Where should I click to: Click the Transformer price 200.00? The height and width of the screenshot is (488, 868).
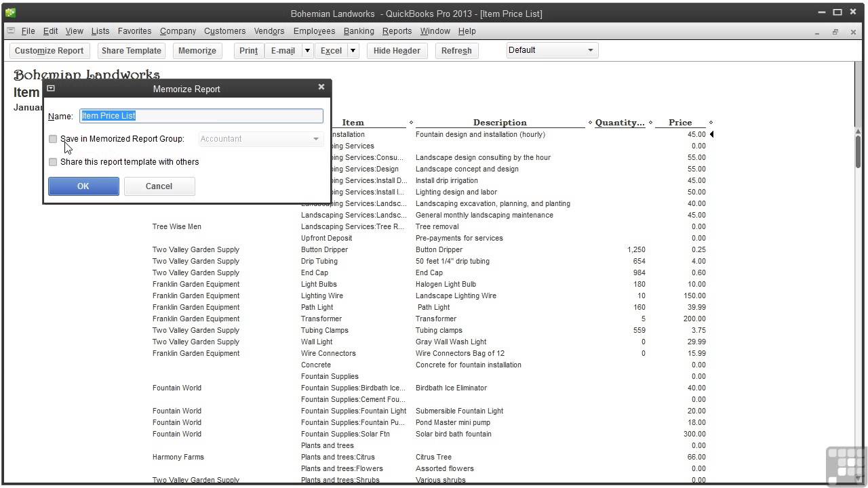(x=694, y=319)
